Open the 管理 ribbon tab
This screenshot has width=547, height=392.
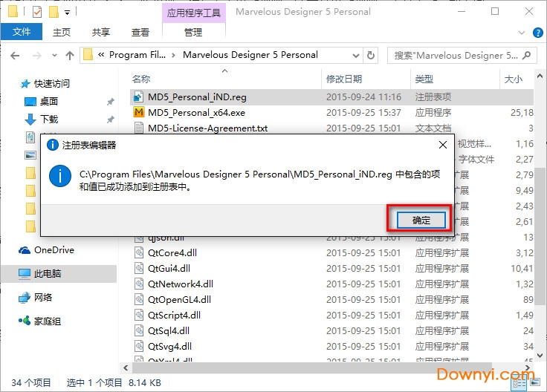click(x=192, y=32)
